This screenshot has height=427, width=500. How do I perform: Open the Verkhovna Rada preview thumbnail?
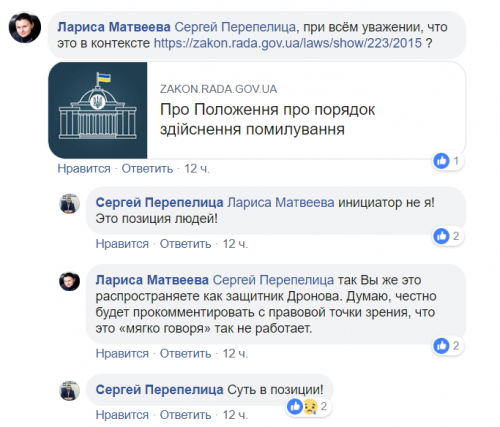click(x=98, y=110)
